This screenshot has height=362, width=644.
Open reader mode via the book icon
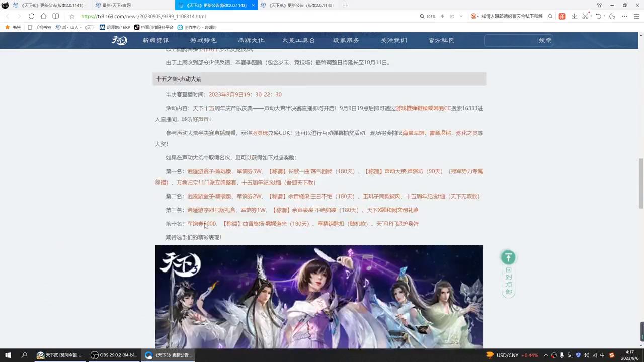point(56,16)
